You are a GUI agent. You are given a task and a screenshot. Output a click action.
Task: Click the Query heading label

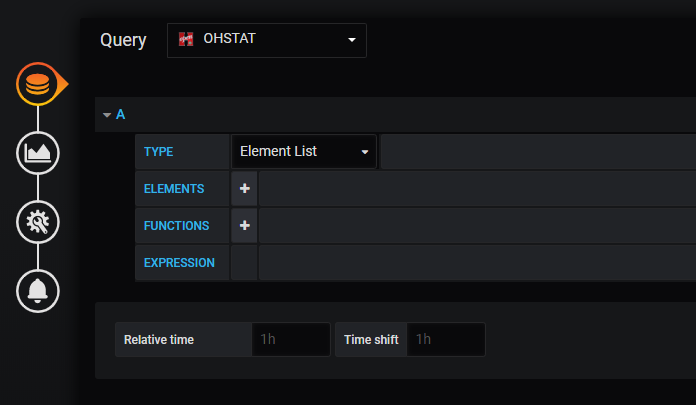coord(123,40)
